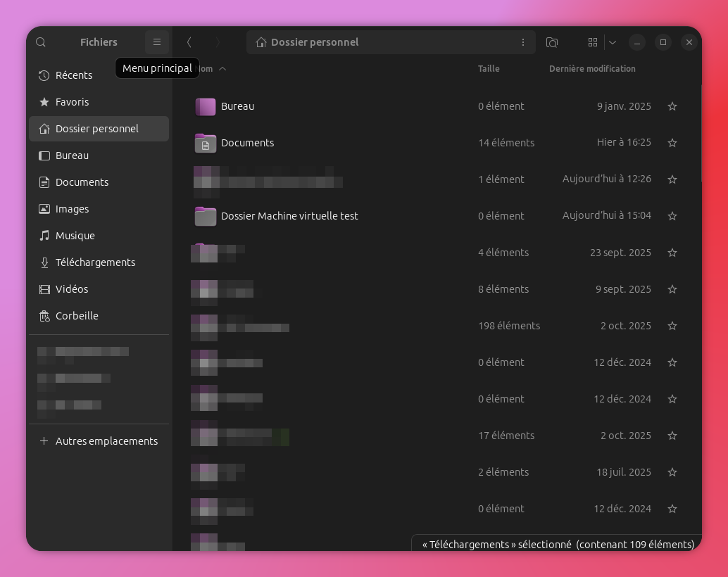
Task: Open Corbeille from the sidebar
Action: 77,316
